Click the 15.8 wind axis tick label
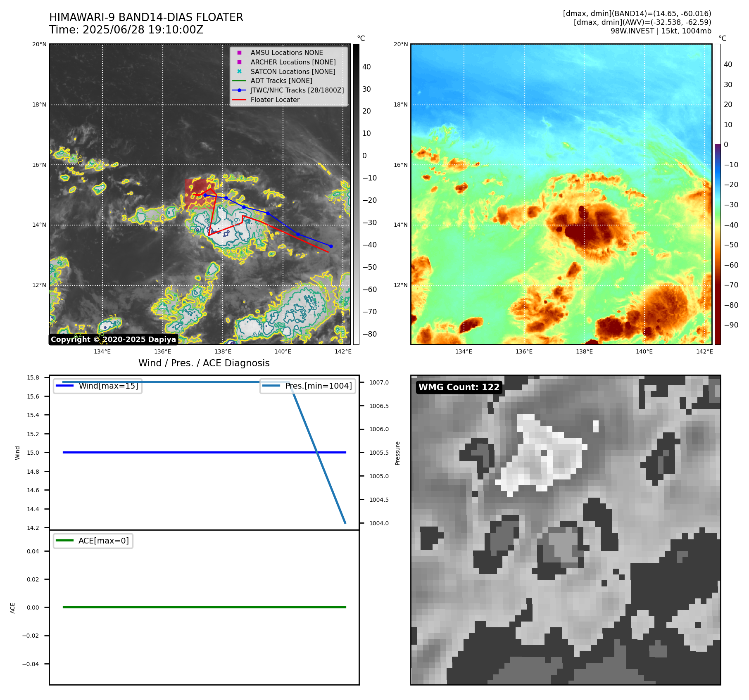The width and height of the screenshot is (749, 700). point(33,377)
